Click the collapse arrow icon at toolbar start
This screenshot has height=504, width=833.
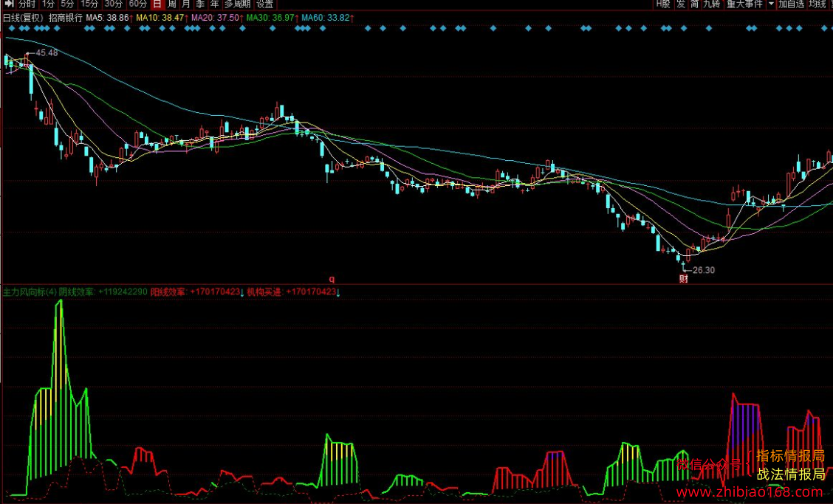click(x=9, y=4)
